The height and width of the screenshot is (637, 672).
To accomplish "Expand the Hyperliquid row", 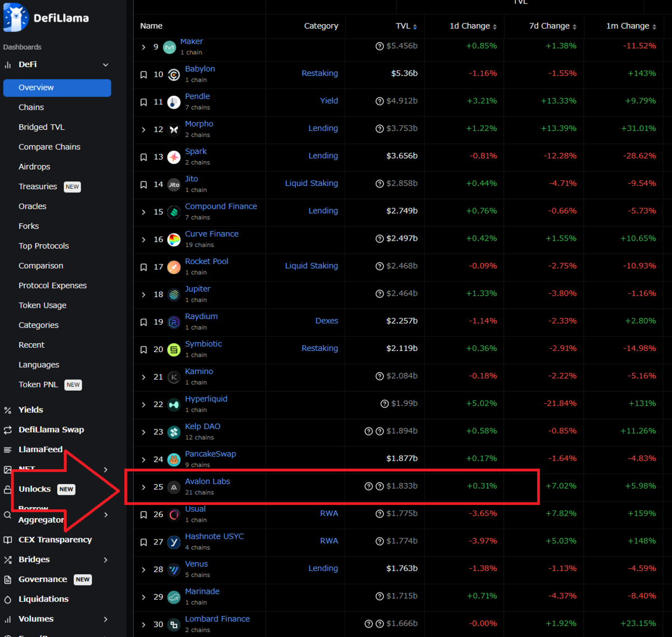I will [144, 405].
